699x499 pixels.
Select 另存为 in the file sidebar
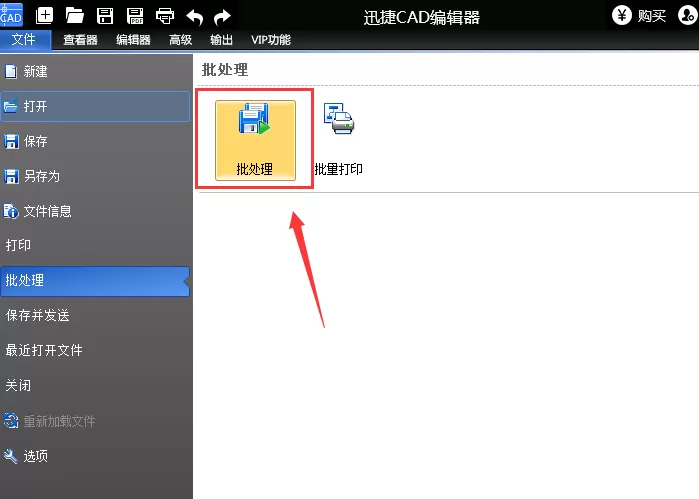pyautogui.click(x=95, y=176)
